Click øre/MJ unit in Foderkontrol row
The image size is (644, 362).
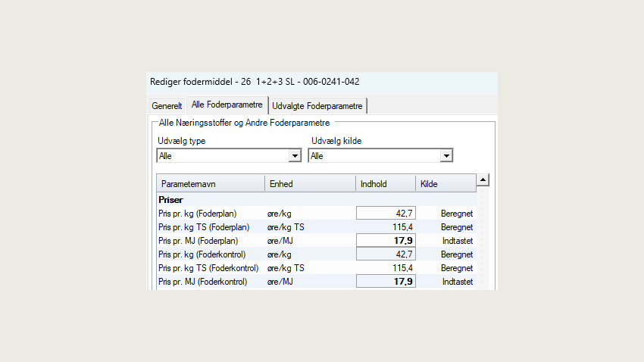(x=280, y=282)
